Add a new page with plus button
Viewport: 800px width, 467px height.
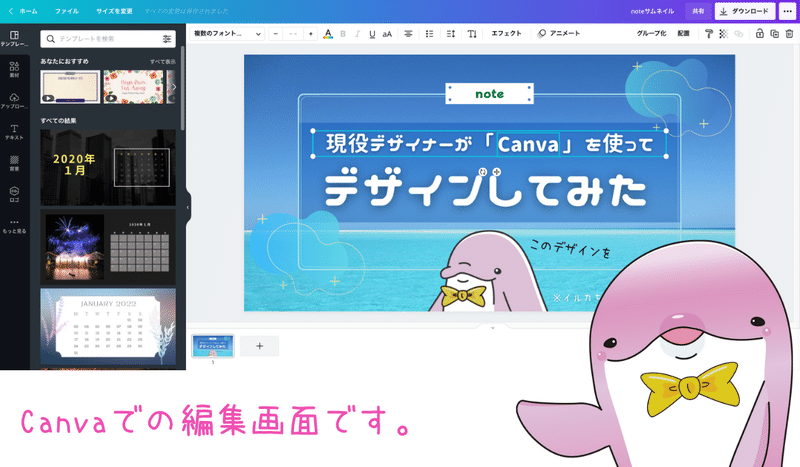pyautogui.click(x=260, y=346)
